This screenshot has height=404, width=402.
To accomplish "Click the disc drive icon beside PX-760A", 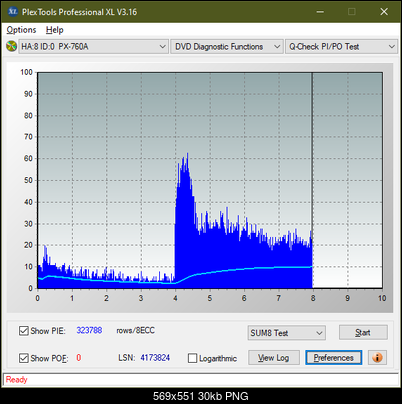I will tap(12, 46).
